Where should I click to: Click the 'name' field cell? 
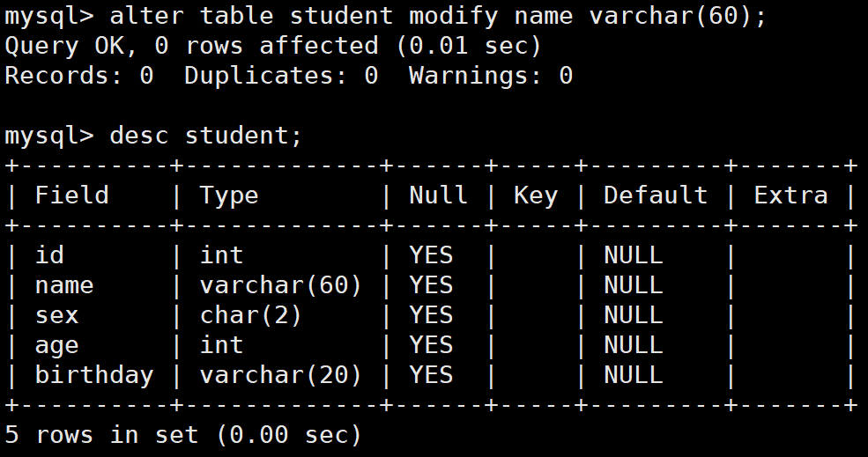64,285
